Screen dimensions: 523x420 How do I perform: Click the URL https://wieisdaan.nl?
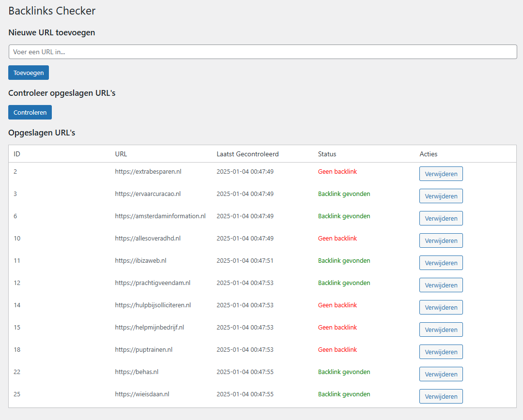[x=142, y=394]
